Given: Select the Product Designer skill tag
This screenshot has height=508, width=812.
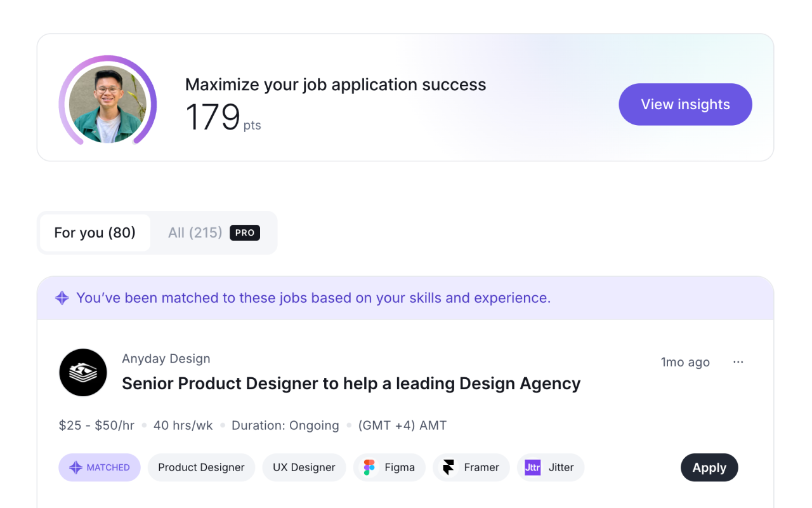Looking at the screenshot, I should click(x=201, y=467).
